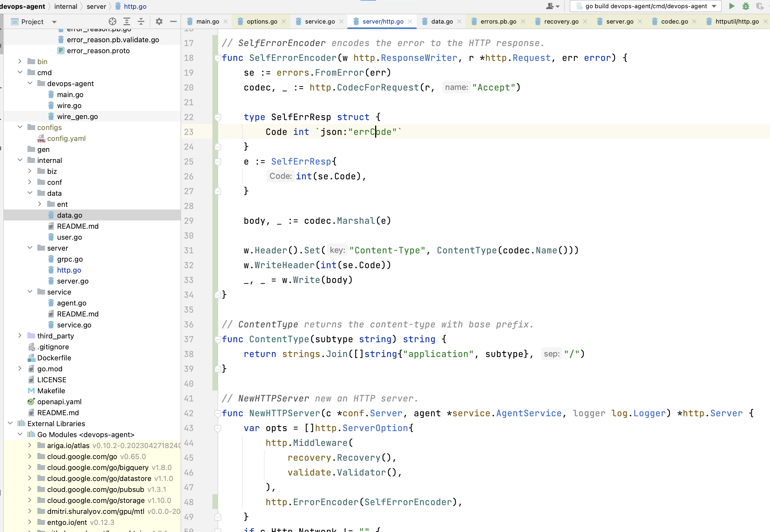The image size is (770, 532).
Task: Click the user account icon in toolbar
Action: tap(550, 6)
